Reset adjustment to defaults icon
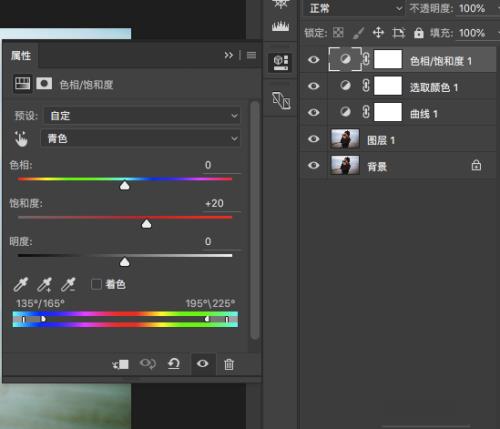The width and height of the screenshot is (500, 429). [174, 364]
